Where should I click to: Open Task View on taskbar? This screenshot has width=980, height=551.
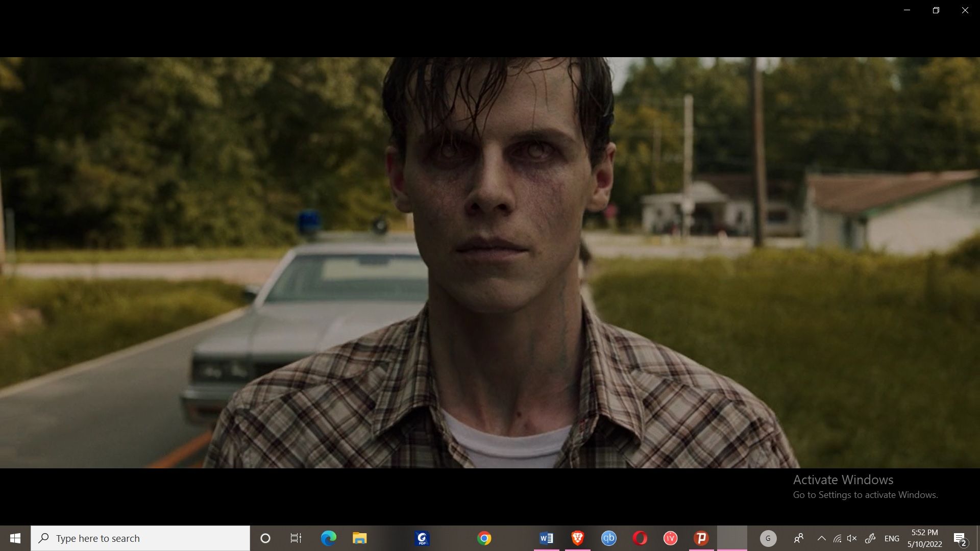click(x=296, y=538)
